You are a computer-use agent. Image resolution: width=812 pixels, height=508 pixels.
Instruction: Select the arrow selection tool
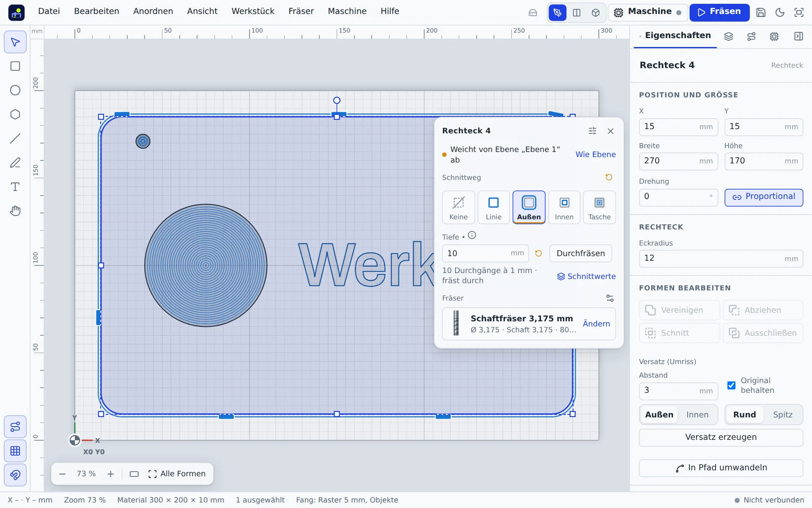(x=15, y=42)
